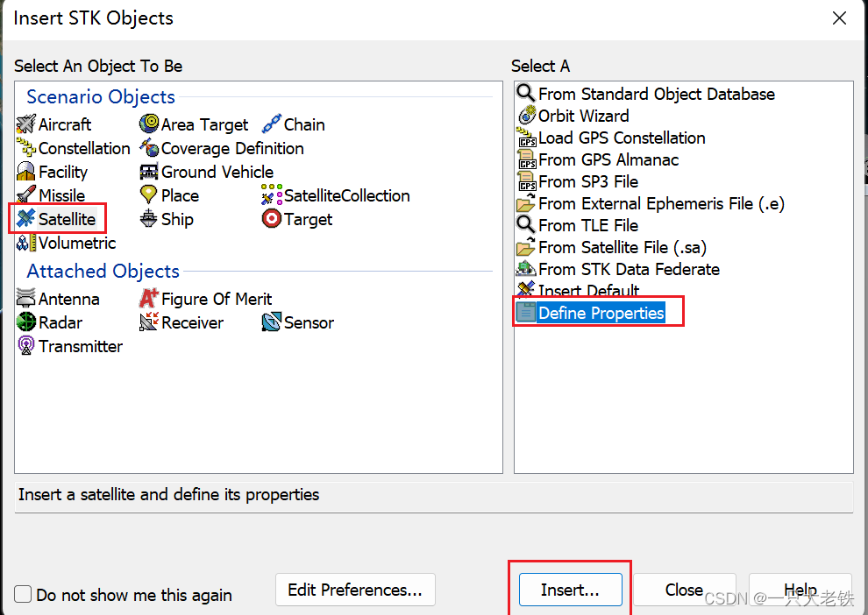Choose the Place pin icon
868x615 pixels.
coord(148,194)
